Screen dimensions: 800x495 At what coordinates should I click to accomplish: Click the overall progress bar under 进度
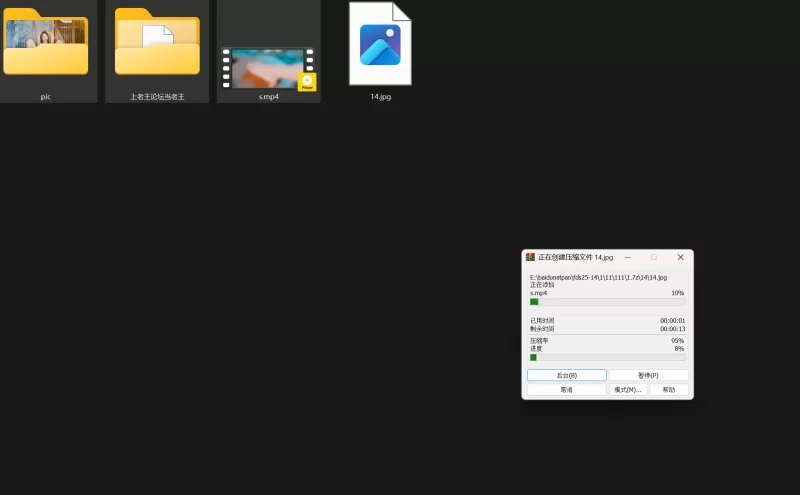607,357
